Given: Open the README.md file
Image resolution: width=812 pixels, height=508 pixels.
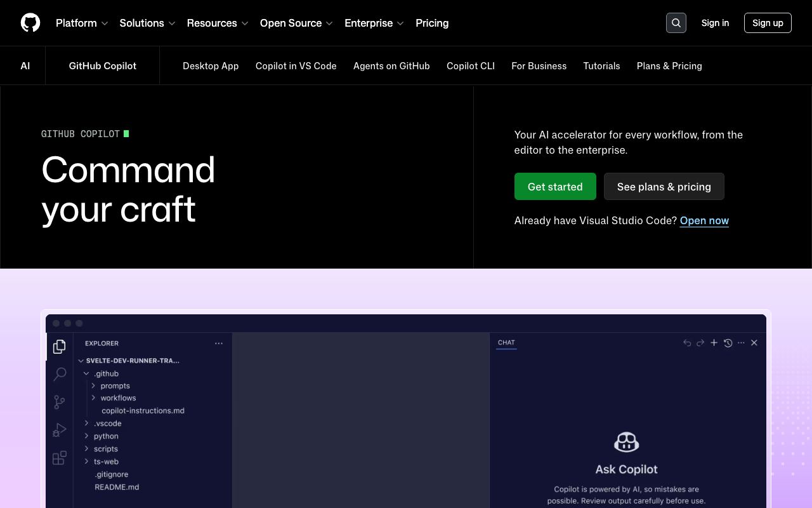Looking at the screenshot, I should coord(117,487).
